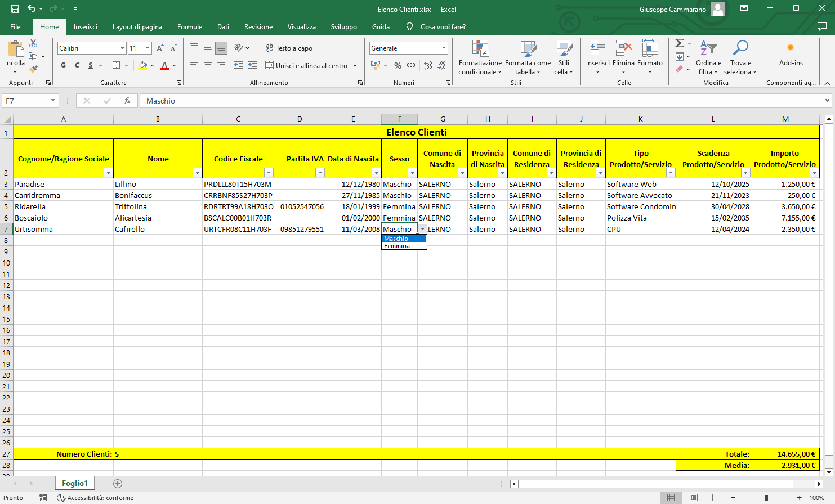The image size is (835, 504).
Task: Click the cell borders icon
Action: (116, 65)
